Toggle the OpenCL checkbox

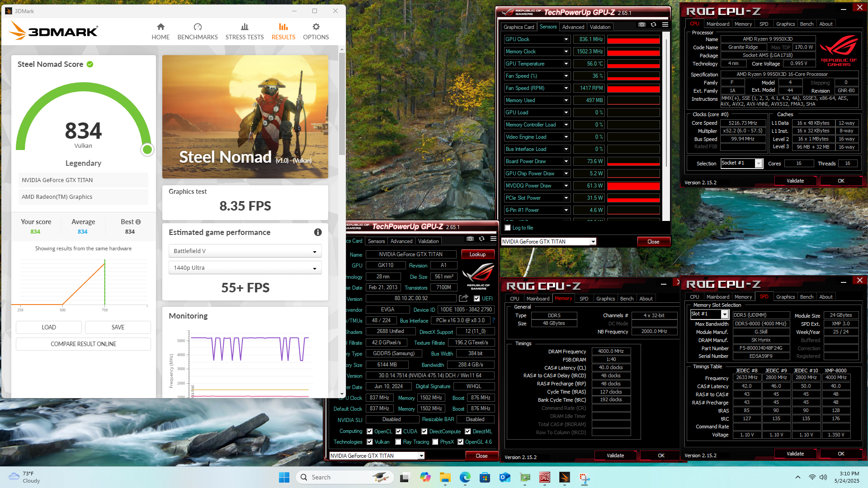(370, 432)
